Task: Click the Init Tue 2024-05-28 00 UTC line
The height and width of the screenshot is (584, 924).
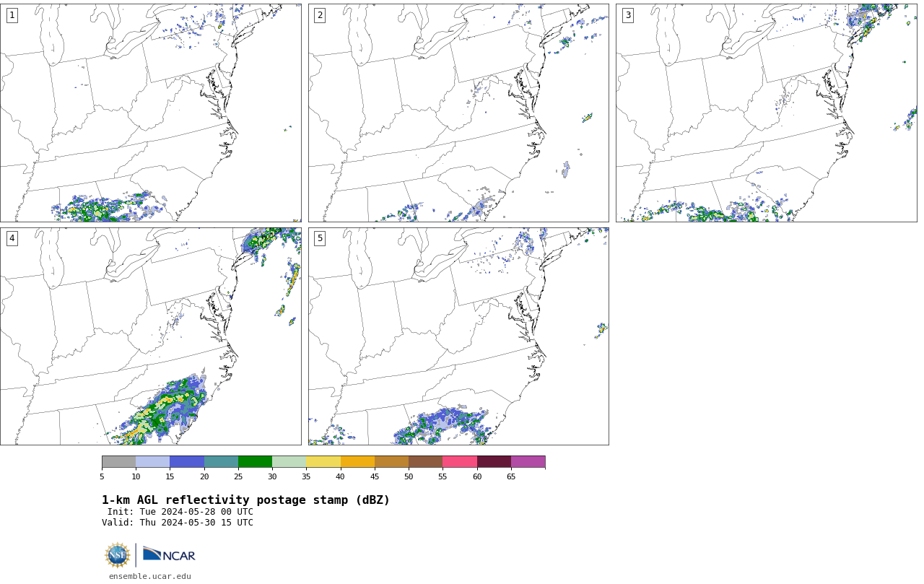Action: (180, 512)
